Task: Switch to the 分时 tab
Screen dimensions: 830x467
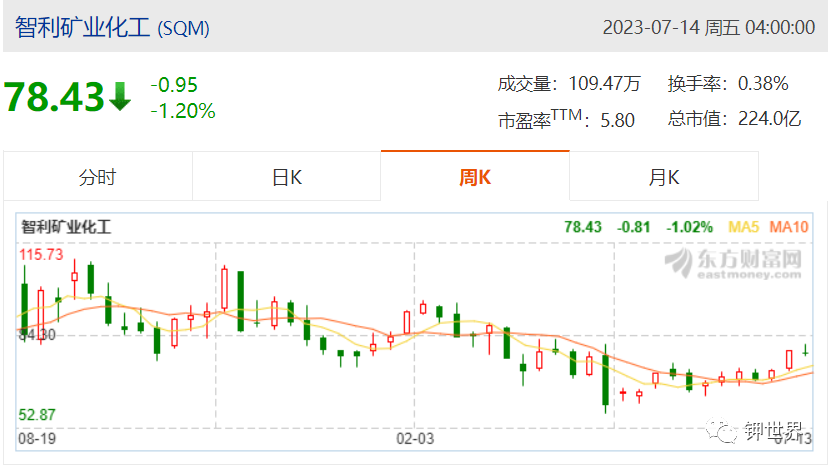Action: [x=98, y=176]
